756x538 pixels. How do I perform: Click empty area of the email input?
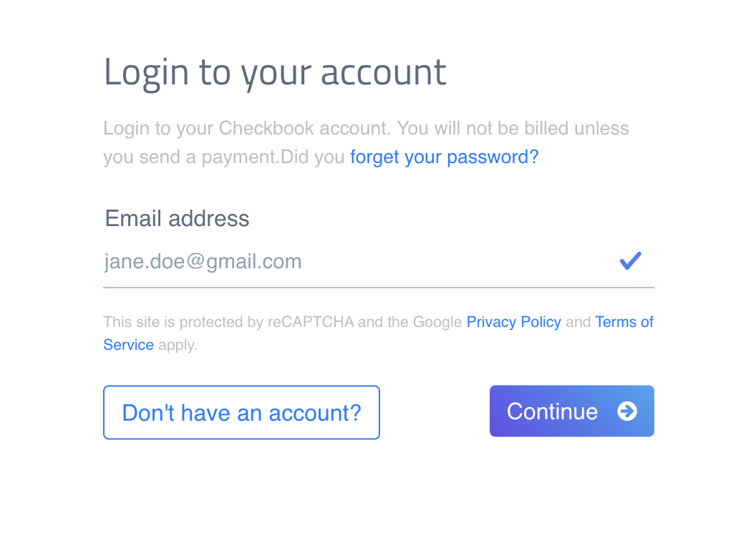(x=458, y=262)
